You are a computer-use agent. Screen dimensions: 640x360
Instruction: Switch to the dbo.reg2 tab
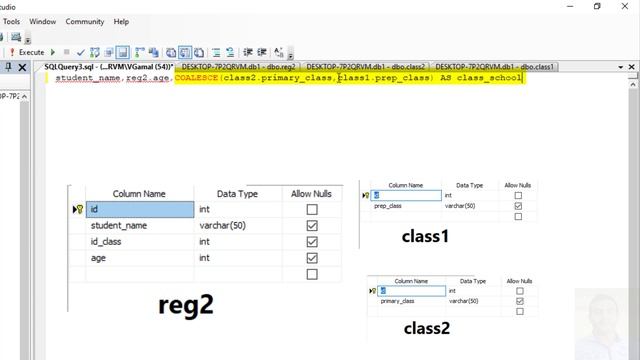[238, 67]
